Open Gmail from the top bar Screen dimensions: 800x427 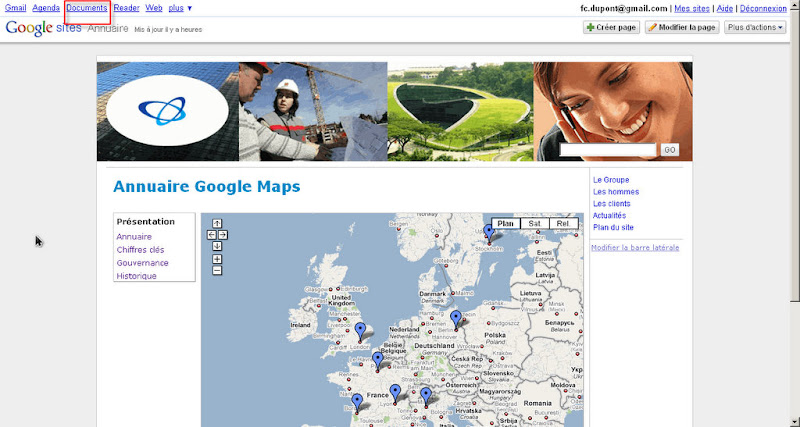click(x=16, y=7)
